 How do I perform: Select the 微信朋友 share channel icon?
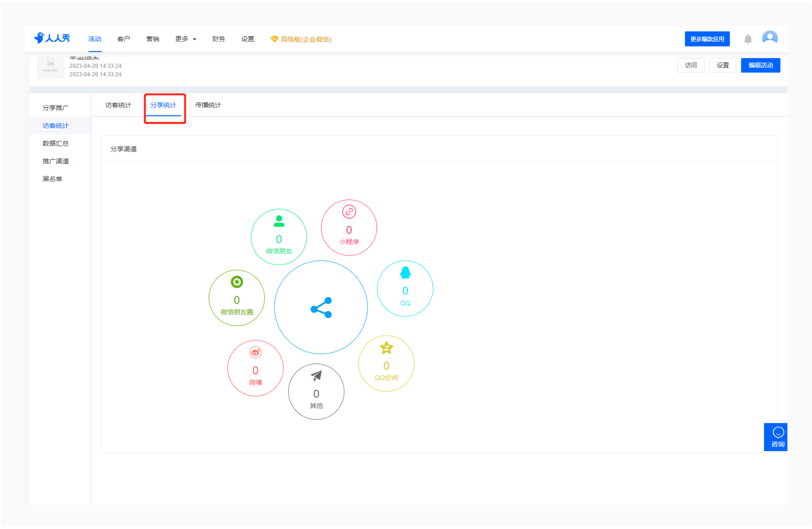(x=279, y=221)
